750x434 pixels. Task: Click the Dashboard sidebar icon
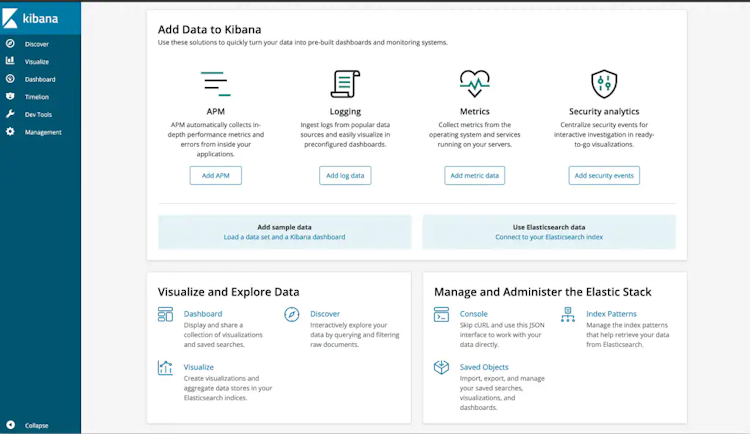pyautogui.click(x=10, y=79)
